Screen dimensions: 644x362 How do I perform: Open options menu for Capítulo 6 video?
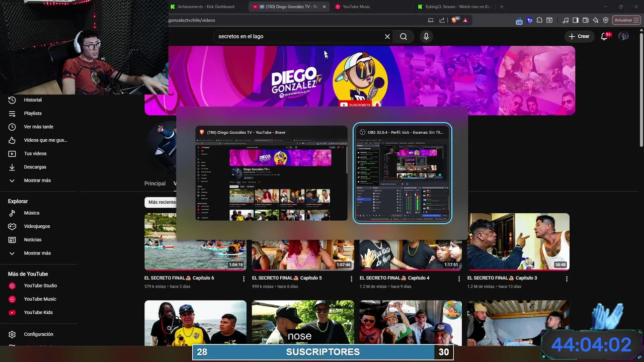pyautogui.click(x=244, y=279)
